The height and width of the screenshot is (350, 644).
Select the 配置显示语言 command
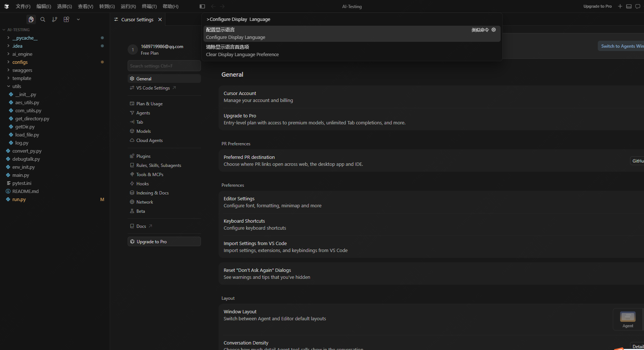click(x=352, y=33)
